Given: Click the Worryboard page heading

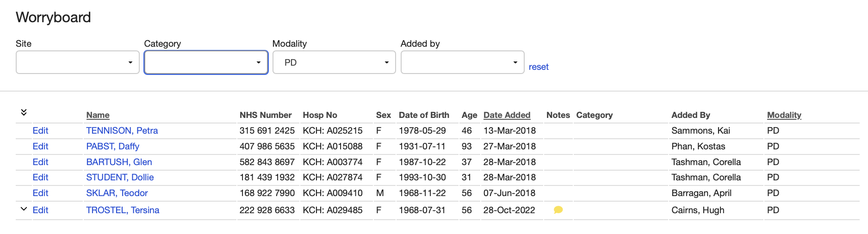Looking at the screenshot, I should point(53,18).
